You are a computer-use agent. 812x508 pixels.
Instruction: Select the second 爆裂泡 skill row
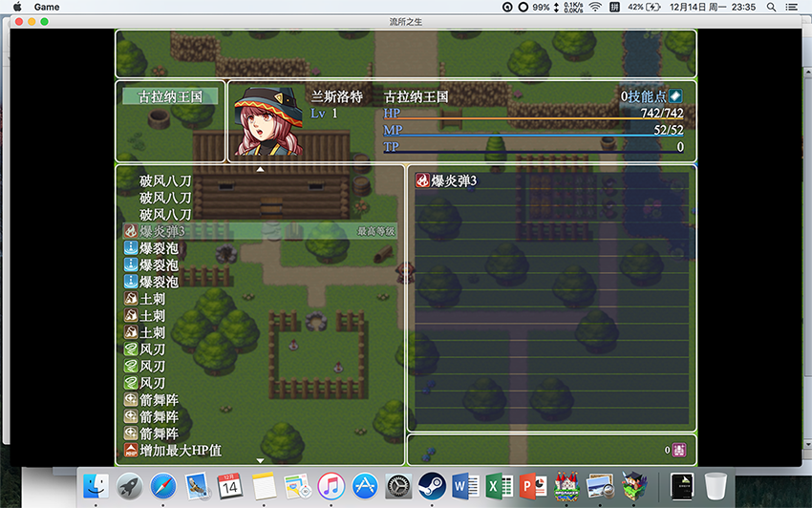[x=260, y=265]
